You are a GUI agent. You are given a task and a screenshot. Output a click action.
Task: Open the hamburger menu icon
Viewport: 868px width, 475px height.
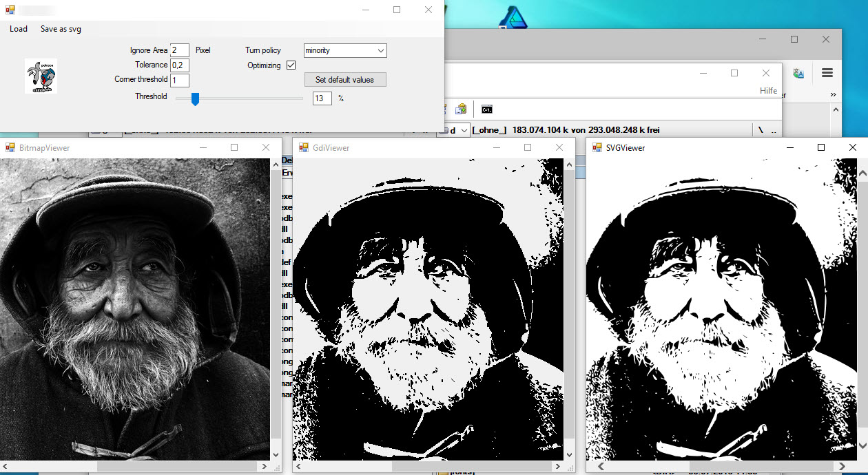[827, 72]
